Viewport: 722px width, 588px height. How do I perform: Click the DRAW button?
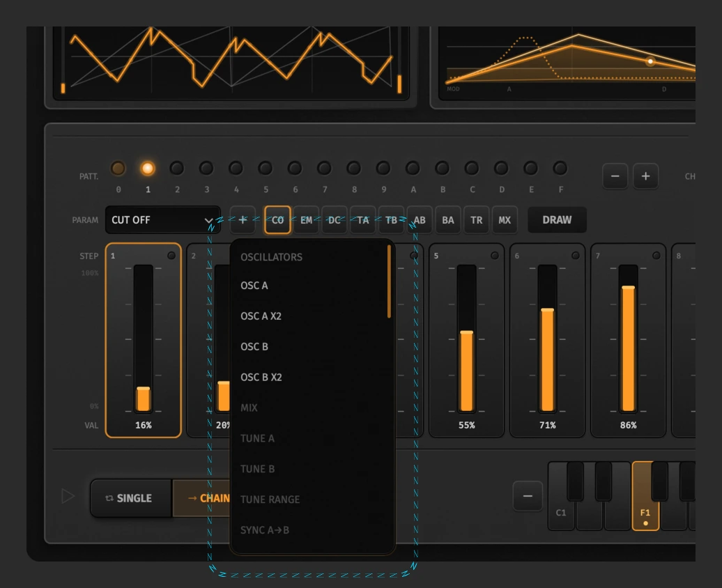(557, 219)
